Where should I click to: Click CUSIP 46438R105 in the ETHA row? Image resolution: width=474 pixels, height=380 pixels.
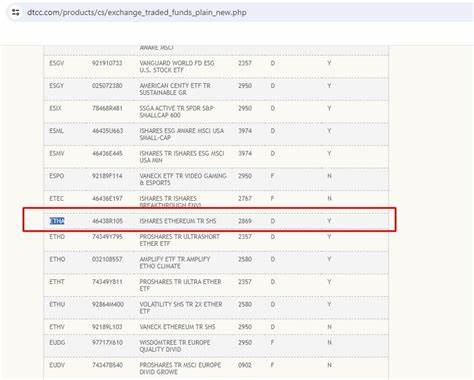107,221
